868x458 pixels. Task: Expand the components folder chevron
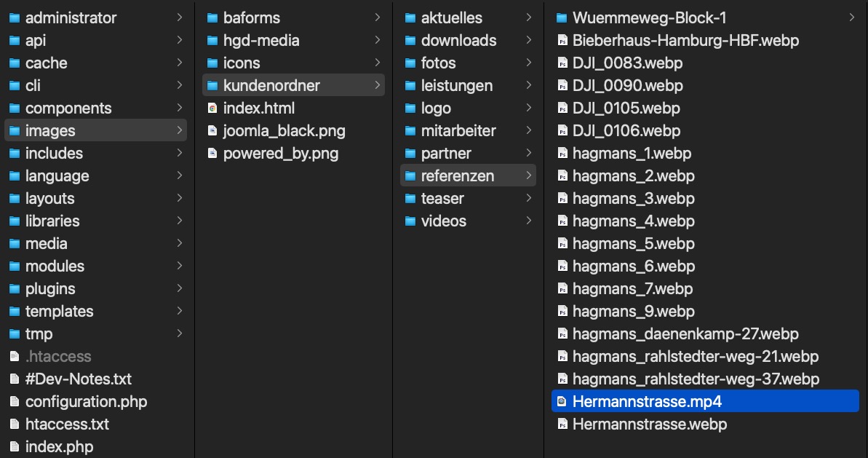point(179,108)
